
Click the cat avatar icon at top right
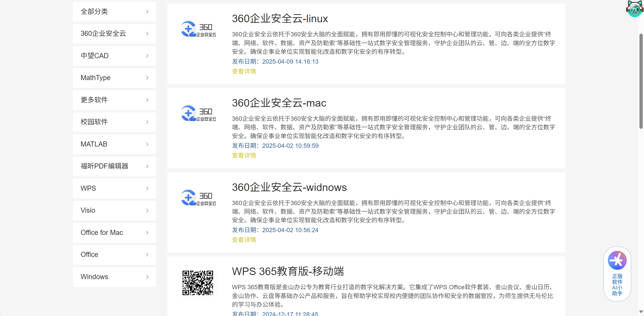pyautogui.click(x=635, y=9)
